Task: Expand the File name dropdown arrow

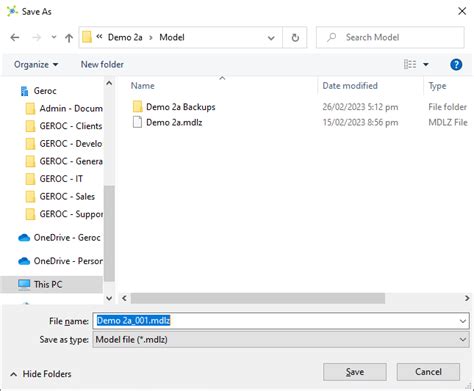Action: pyautogui.click(x=463, y=321)
